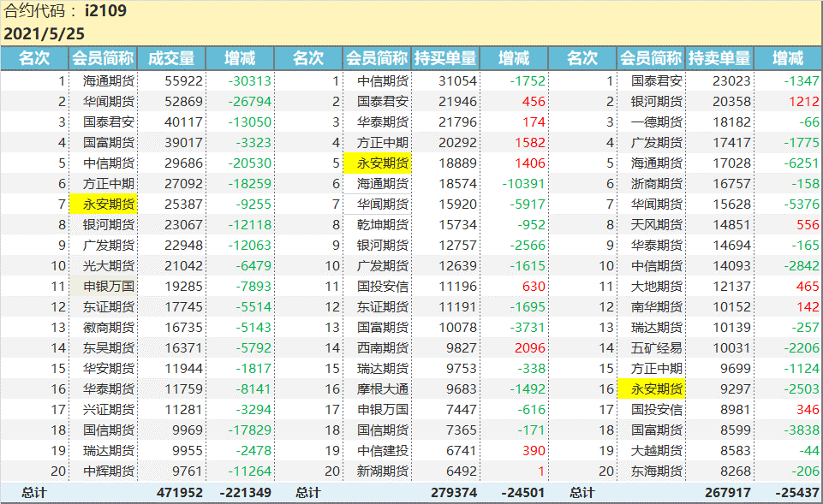Click the change value -2503

[x=802, y=389]
